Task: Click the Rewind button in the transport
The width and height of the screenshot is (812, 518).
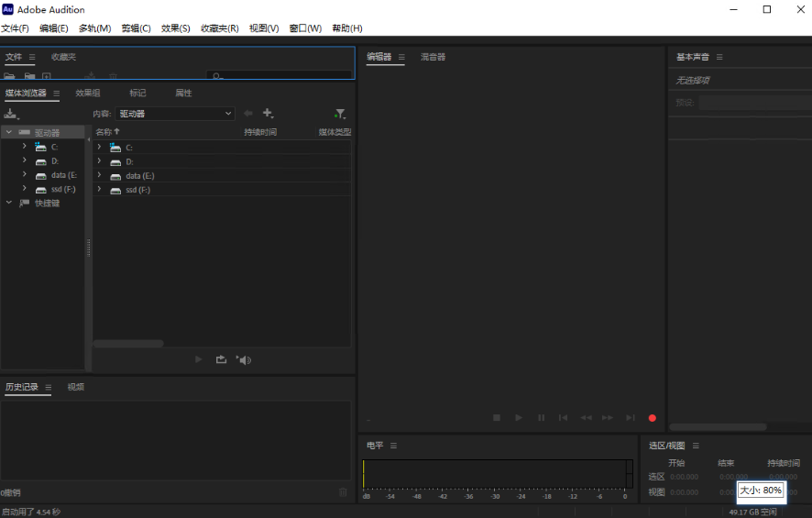Action: [x=586, y=417]
